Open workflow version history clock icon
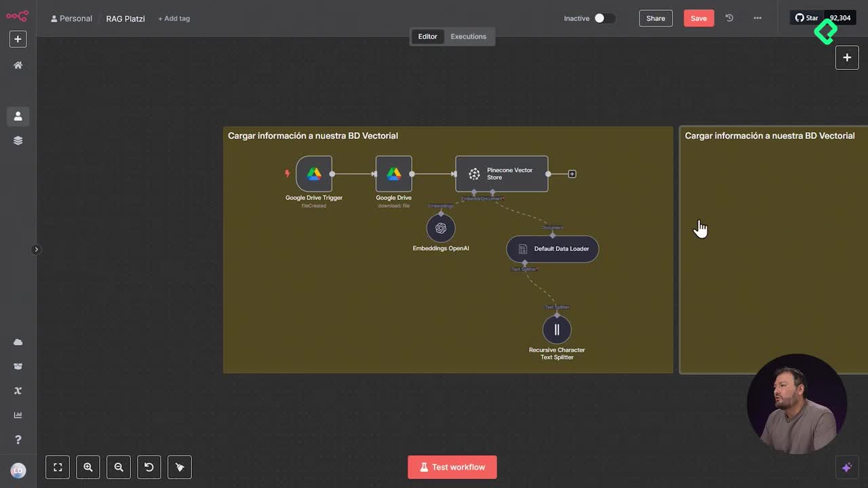Viewport: 868px width, 488px height. 729,18
